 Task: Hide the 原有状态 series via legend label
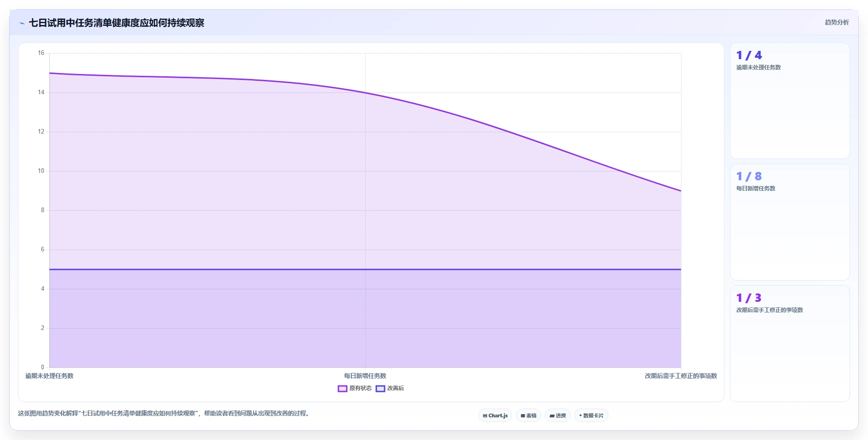(360, 388)
